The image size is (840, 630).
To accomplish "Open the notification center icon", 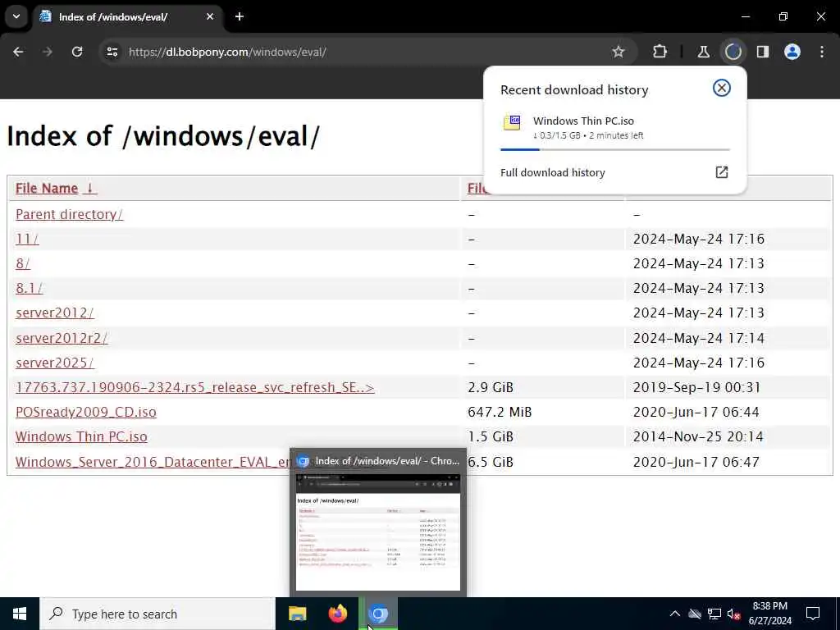I will coord(813,614).
